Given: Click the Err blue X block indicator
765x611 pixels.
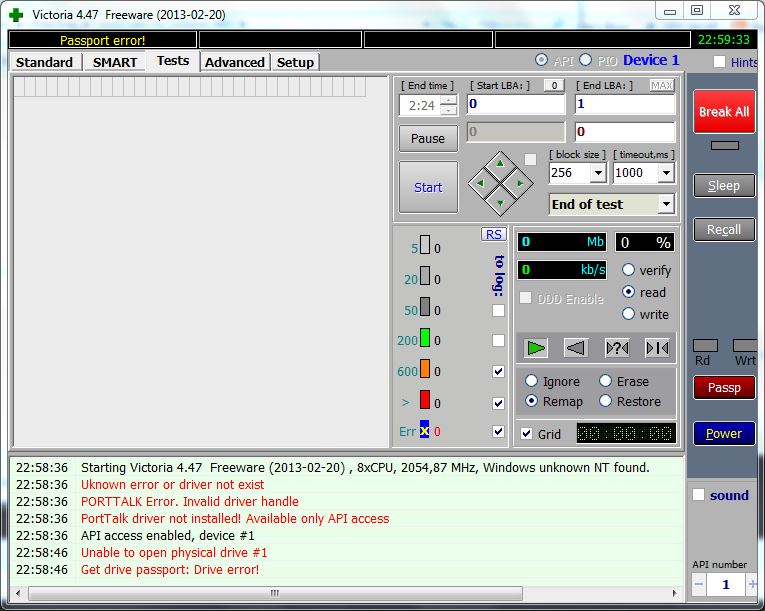Looking at the screenshot, I should pyautogui.click(x=424, y=429).
